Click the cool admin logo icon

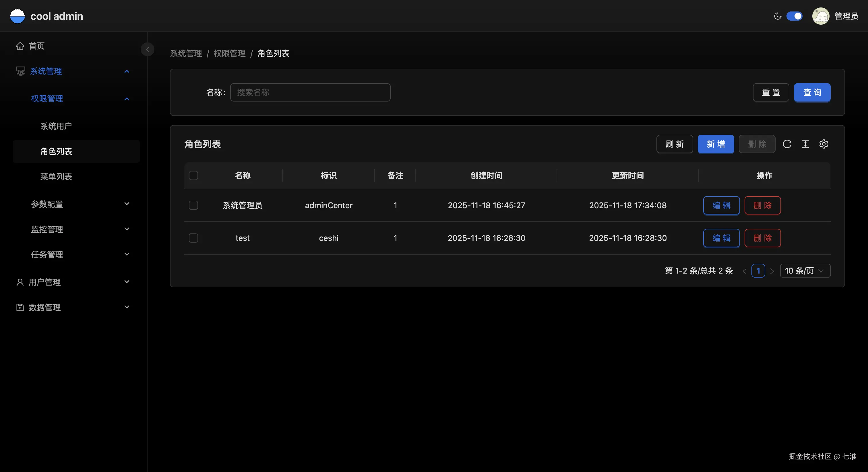click(18, 16)
